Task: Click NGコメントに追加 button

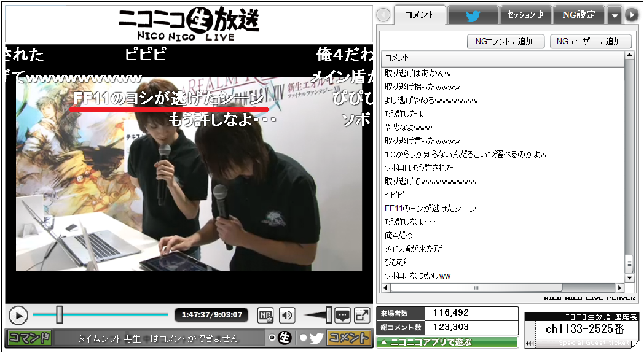Action: tap(506, 42)
